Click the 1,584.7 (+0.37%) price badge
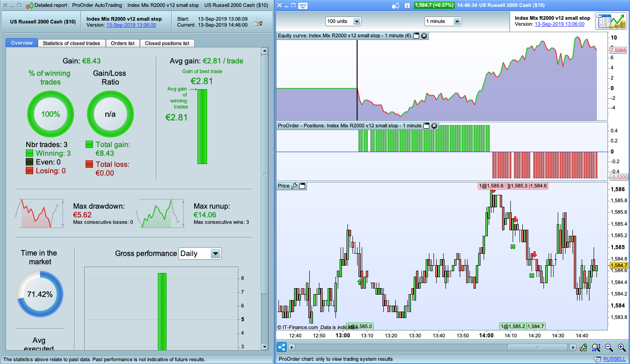Viewport: 630px width, 364px height. tap(434, 6)
